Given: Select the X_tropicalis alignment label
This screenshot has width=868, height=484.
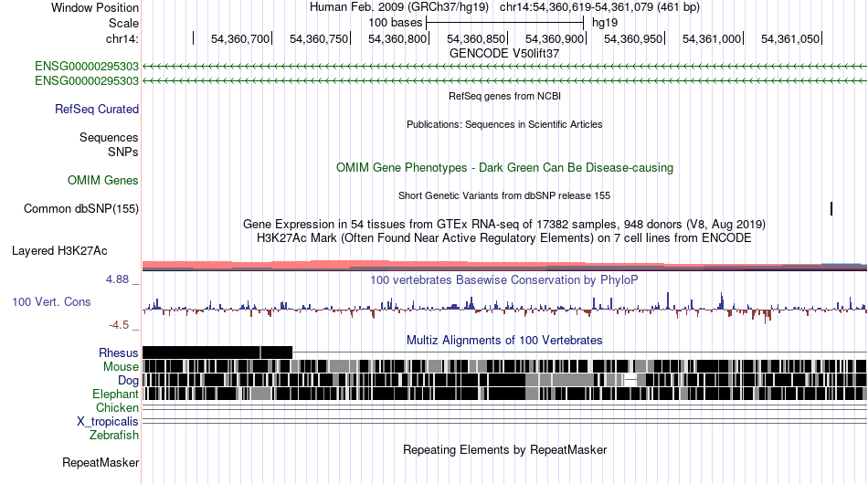Looking at the screenshot, I should 108,422.
